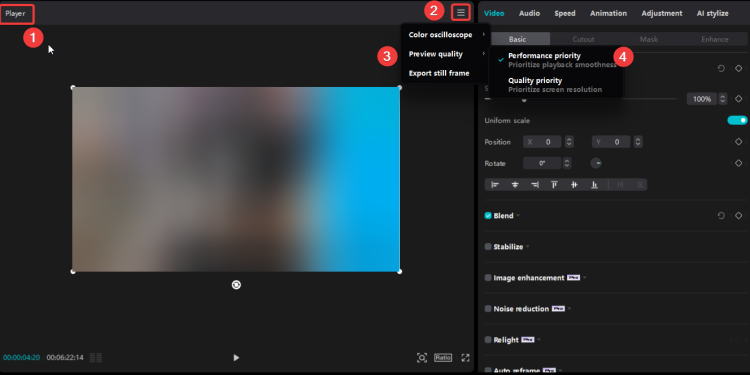Play the video preview
Viewport: 750px width, 375px height.
pyautogui.click(x=236, y=357)
